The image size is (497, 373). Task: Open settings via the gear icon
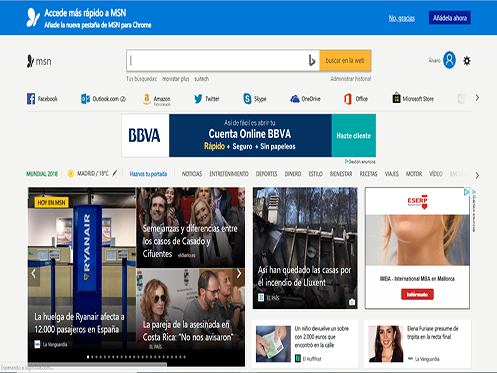coord(467,61)
